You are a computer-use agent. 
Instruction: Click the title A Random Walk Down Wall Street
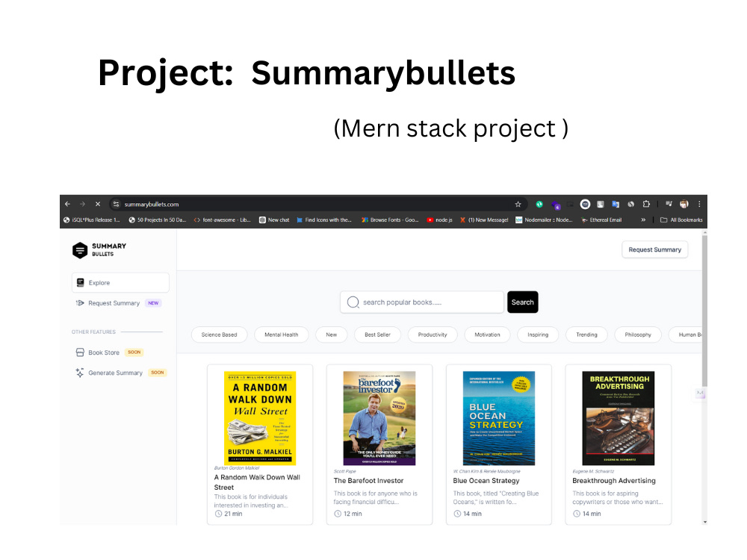coord(257,482)
